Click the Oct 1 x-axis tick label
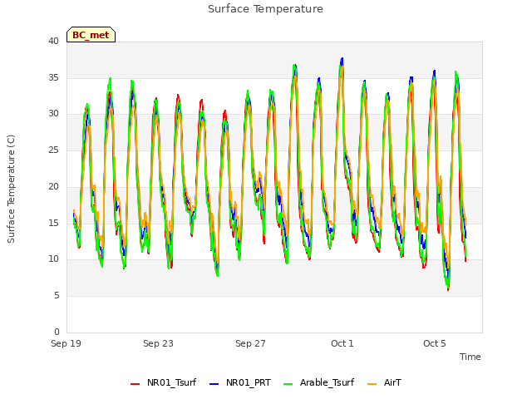The width and height of the screenshot is (532, 399). [x=342, y=343]
